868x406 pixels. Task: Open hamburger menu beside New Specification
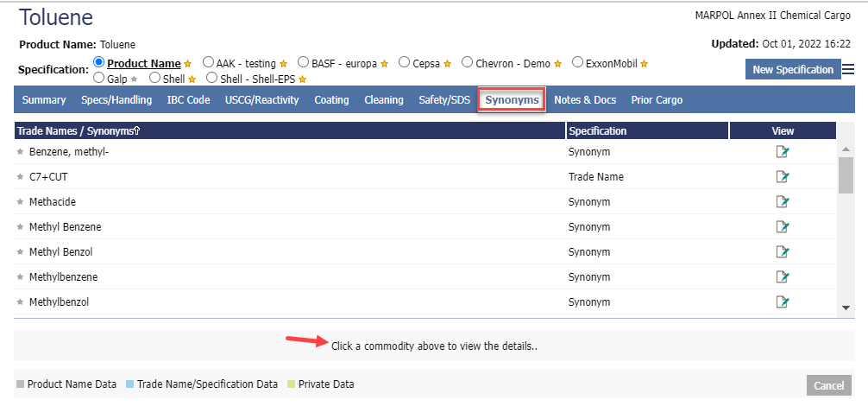tap(848, 70)
